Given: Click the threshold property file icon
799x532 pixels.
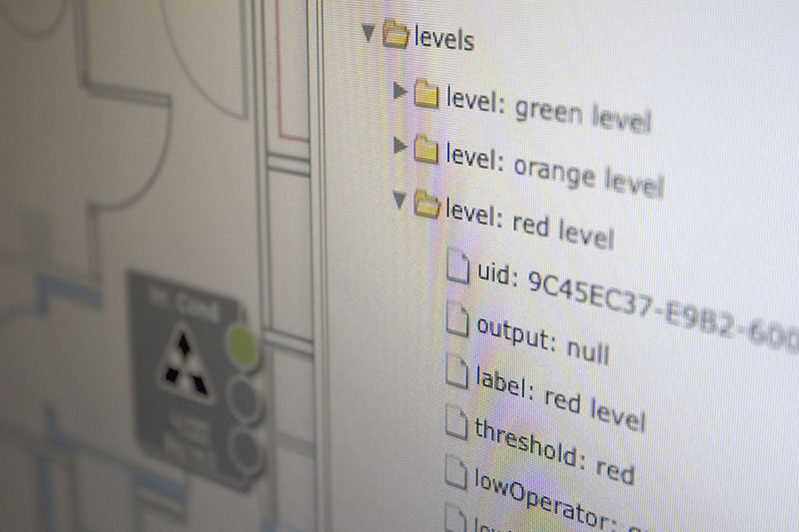Looking at the screenshot, I should click(456, 427).
